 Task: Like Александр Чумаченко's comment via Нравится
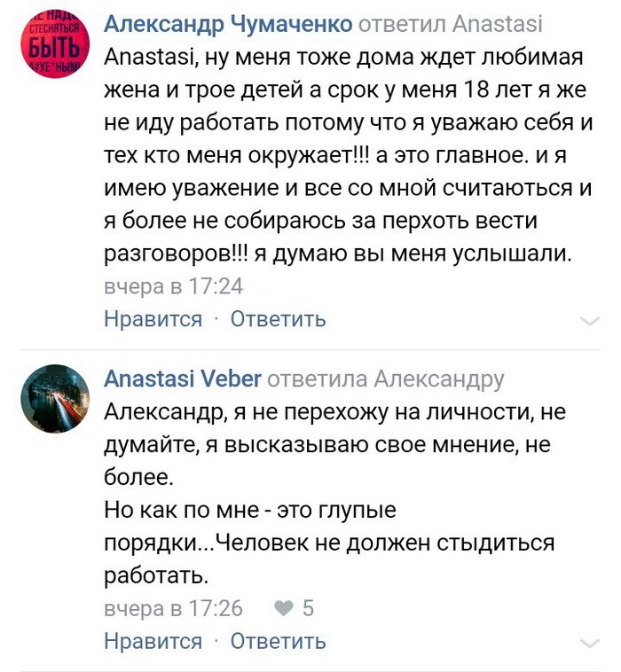153,318
